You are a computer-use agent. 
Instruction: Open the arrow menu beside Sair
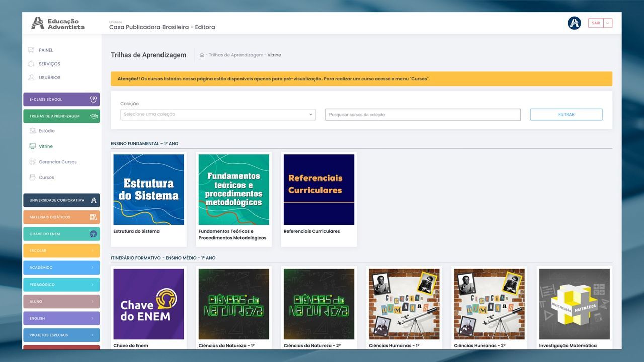pos(608,23)
